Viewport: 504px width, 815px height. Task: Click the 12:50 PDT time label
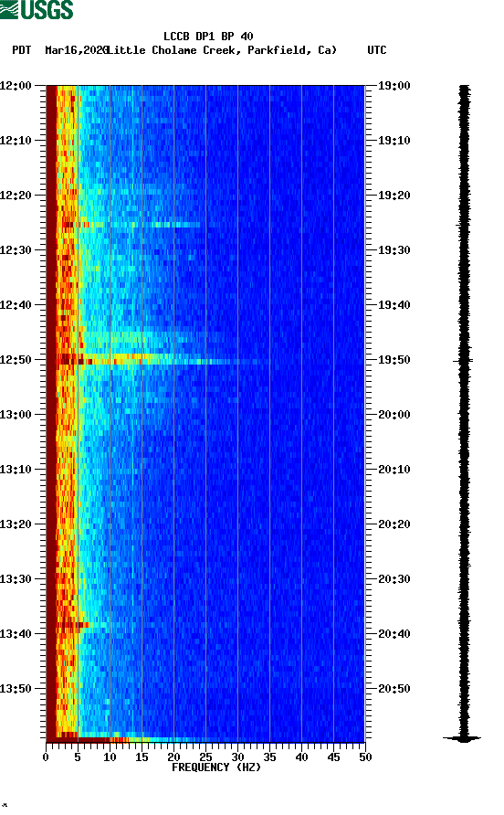coord(16,360)
